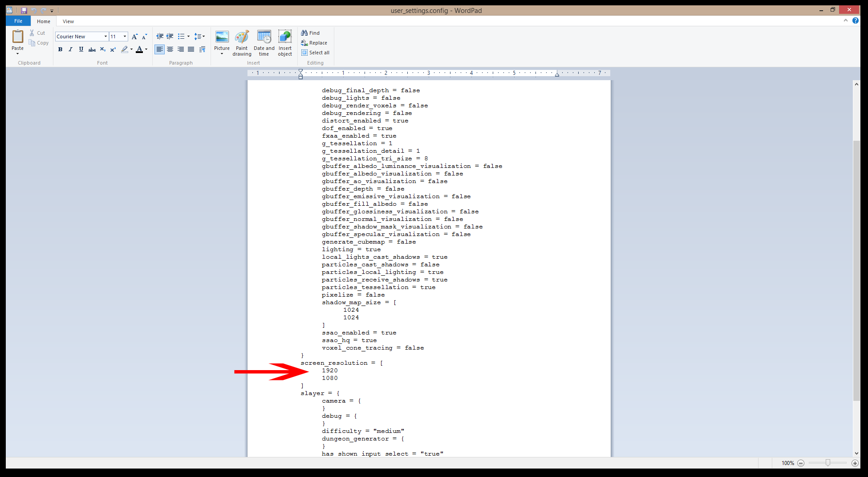
Task: Open WordPad Help
Action: 856,20
